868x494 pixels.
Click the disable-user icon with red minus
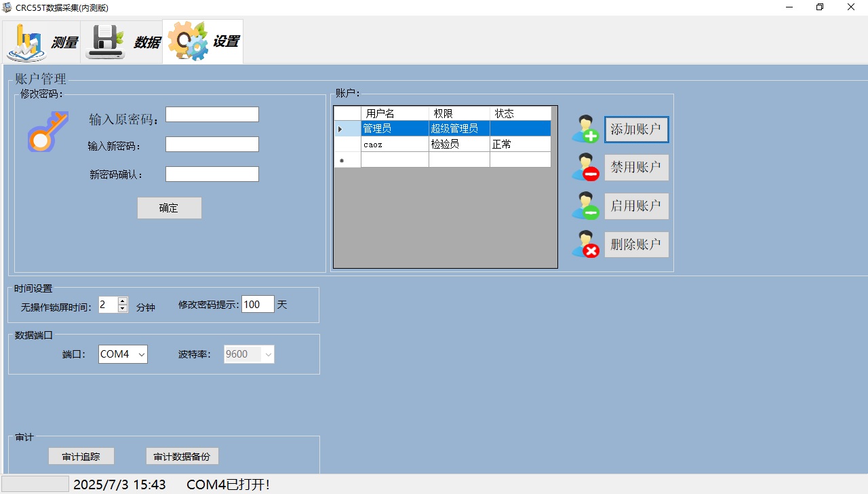click(x=585, y=167)
